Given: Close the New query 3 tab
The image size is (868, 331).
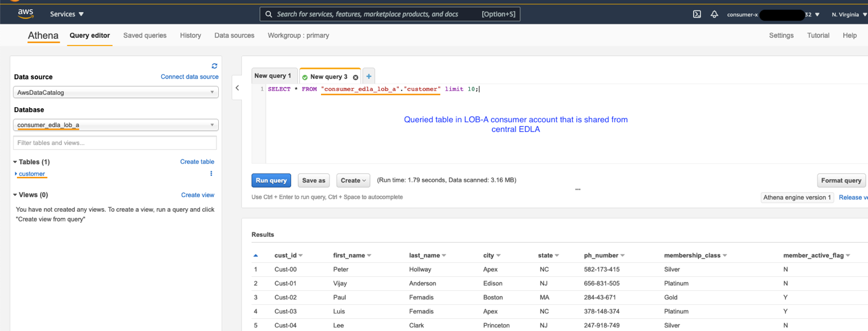Looking at the screenshot, I should (356, 77).
